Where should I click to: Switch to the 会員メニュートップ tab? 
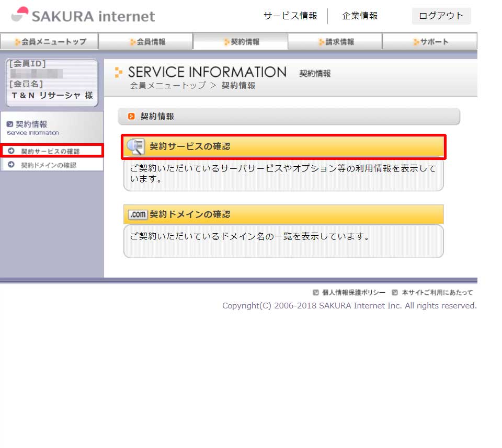[49, 42]
